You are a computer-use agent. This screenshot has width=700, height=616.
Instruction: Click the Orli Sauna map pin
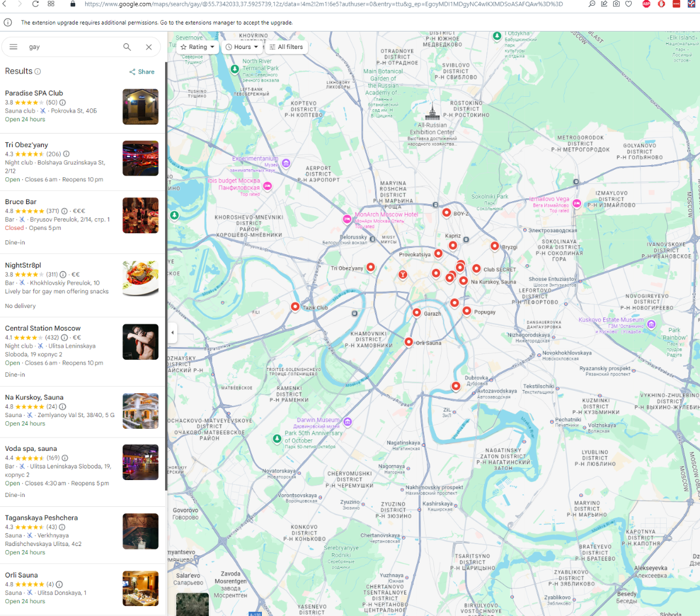[408, 342]
